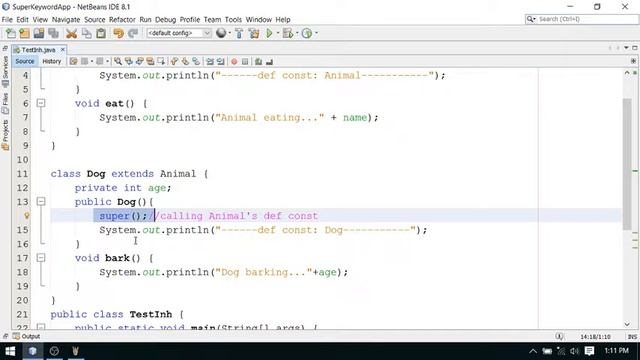The height and width of the screenshot is (360, 640).
Task: Switch to the Source view button
Action: (x=24, y=61)
